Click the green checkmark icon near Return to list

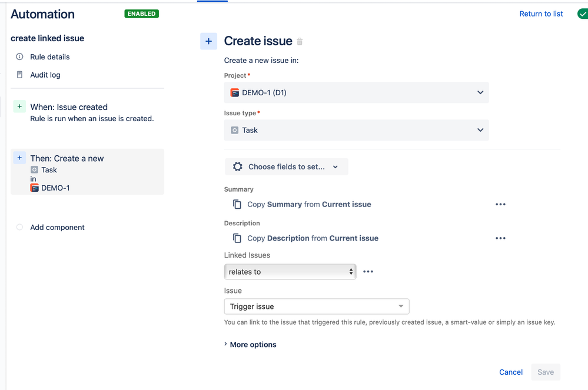pos(583,14)
